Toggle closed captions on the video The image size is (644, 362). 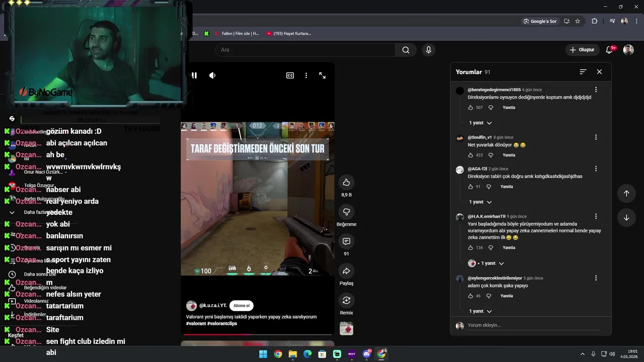[x=290, y=75]
